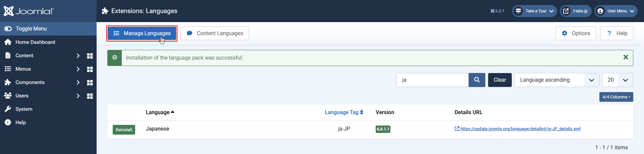Click the Home Dashboard house icon
The height and width of the screenshot is (154, 644).
pyautogui.click(x=8, y=42)
